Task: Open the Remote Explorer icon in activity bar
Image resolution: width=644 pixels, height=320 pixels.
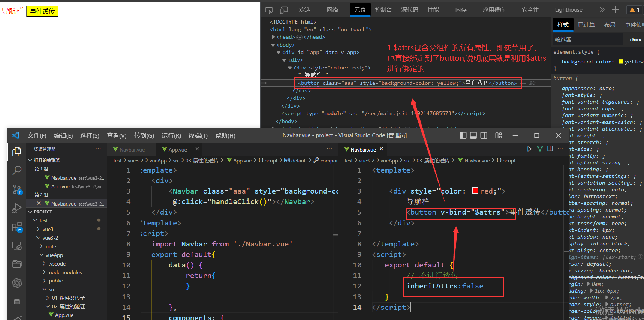Action: [17, 246]
